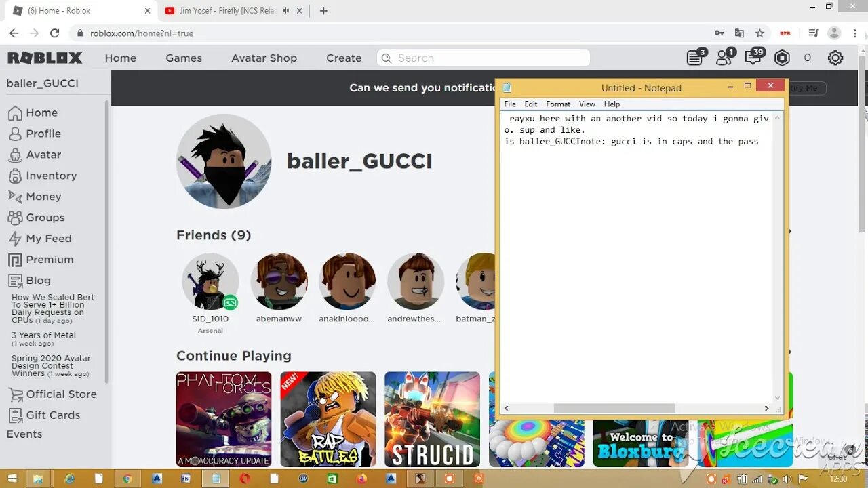The image size is (868, 488).
Task: Open Notepad File menu
Action: click(x=510, y=104)
